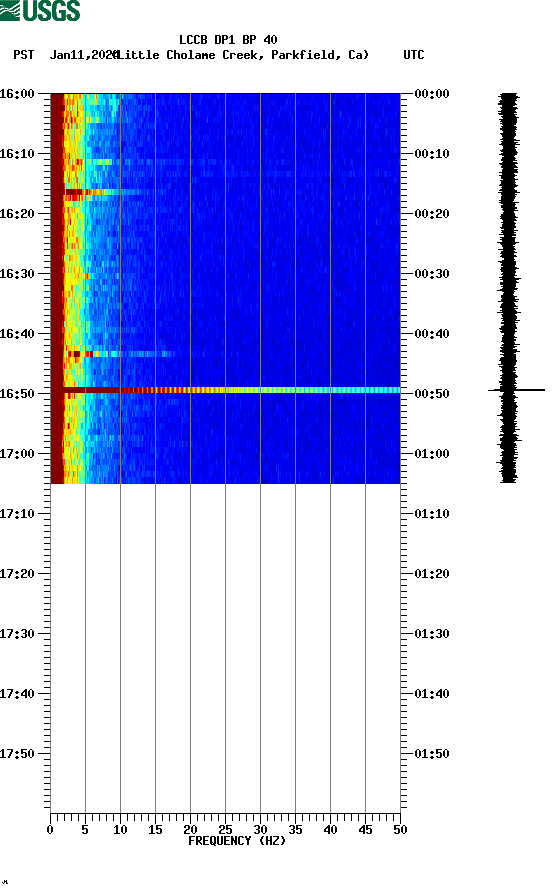Click the 17:10 PST time label

pyautogui.click(x=17, y=514)
